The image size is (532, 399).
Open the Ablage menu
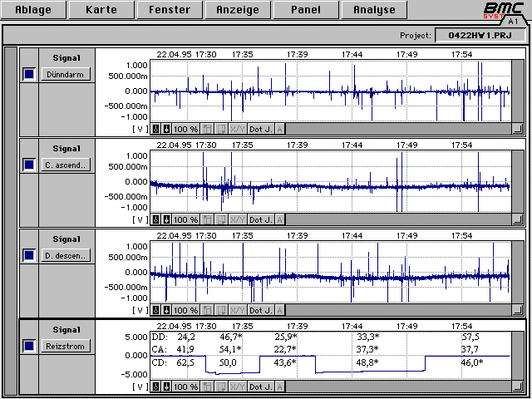[32, 11]
